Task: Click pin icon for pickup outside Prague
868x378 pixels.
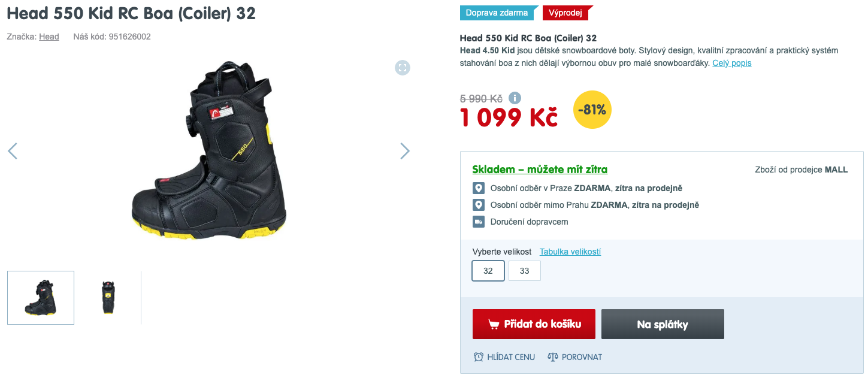Action: 478,205
